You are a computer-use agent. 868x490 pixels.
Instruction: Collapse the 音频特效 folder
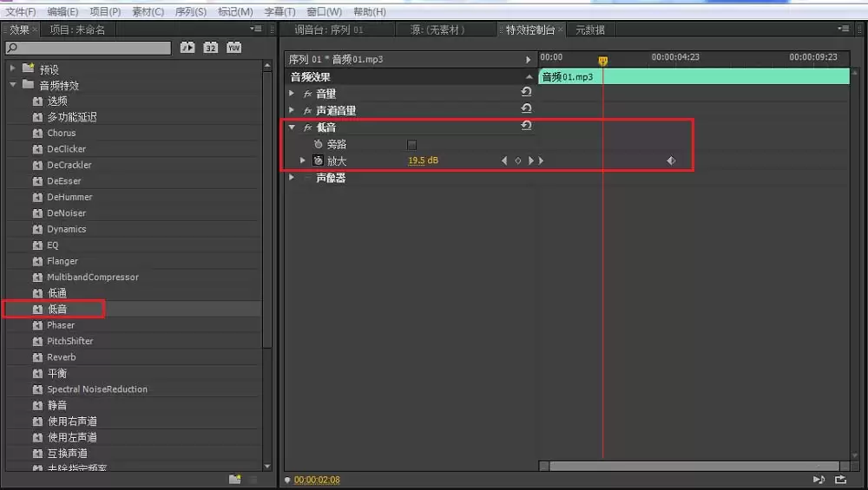pos(13,85)
